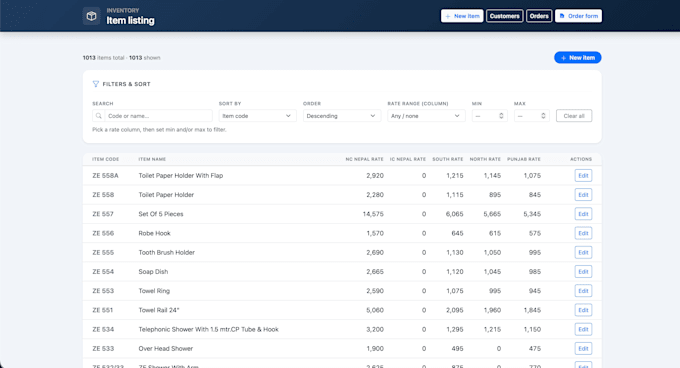Open the Orders page
The image size is (680, 368).
(539, 16)
